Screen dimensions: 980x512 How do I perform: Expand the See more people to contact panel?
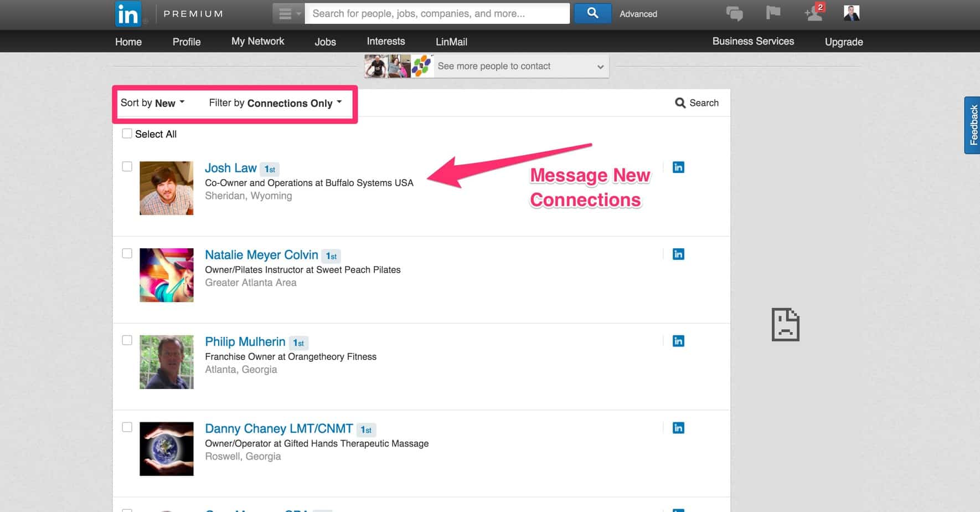[x=600, y=66]
